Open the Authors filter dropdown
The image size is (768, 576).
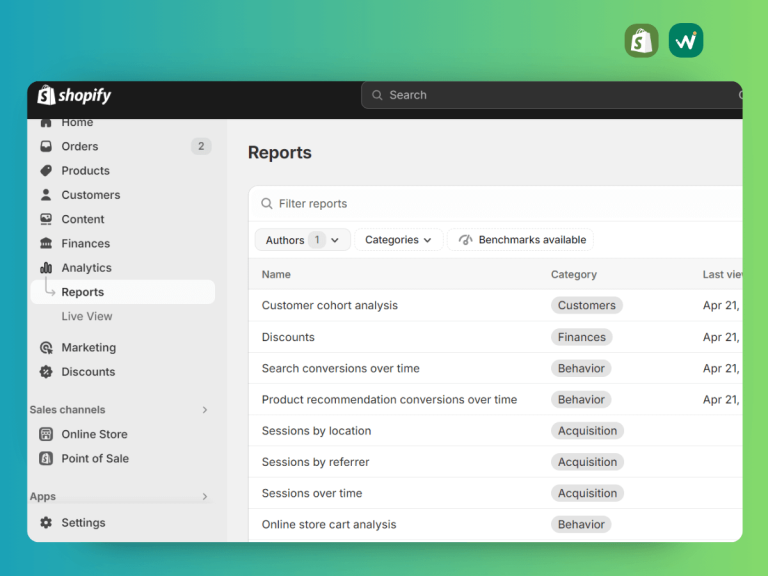click(303, 240)
